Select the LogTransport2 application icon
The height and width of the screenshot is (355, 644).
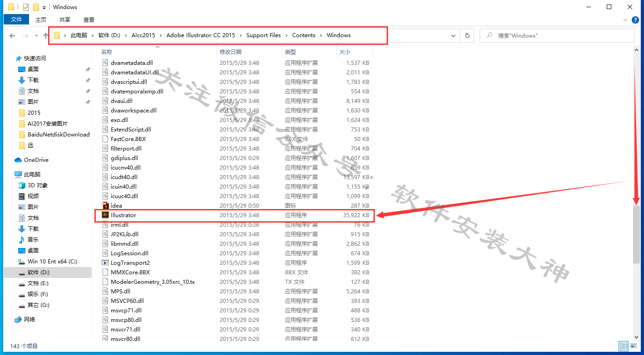pos(105,263)
